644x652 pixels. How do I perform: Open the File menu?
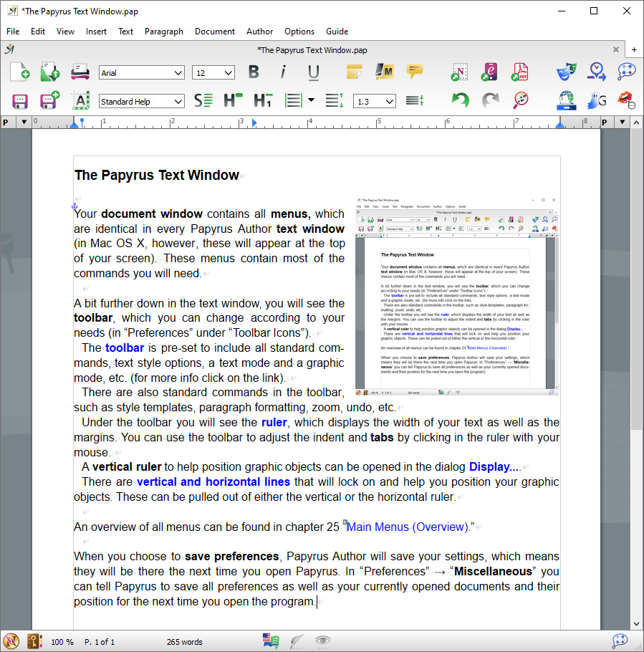[x=13, y=32]
